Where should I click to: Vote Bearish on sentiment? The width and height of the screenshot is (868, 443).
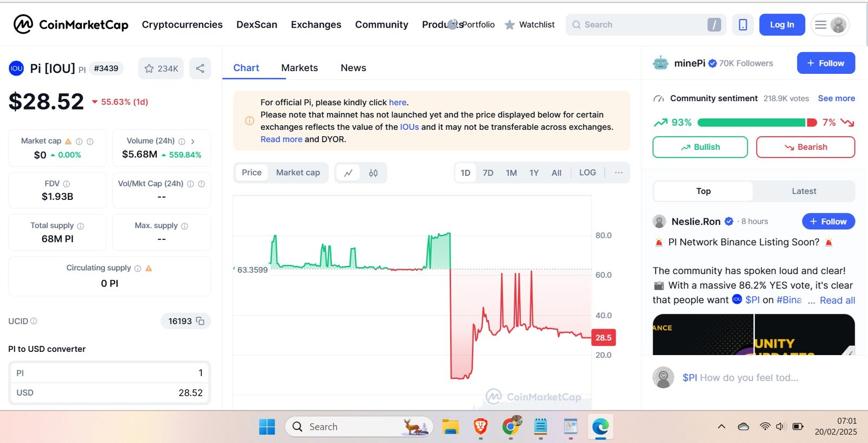(x=806, y=147)
